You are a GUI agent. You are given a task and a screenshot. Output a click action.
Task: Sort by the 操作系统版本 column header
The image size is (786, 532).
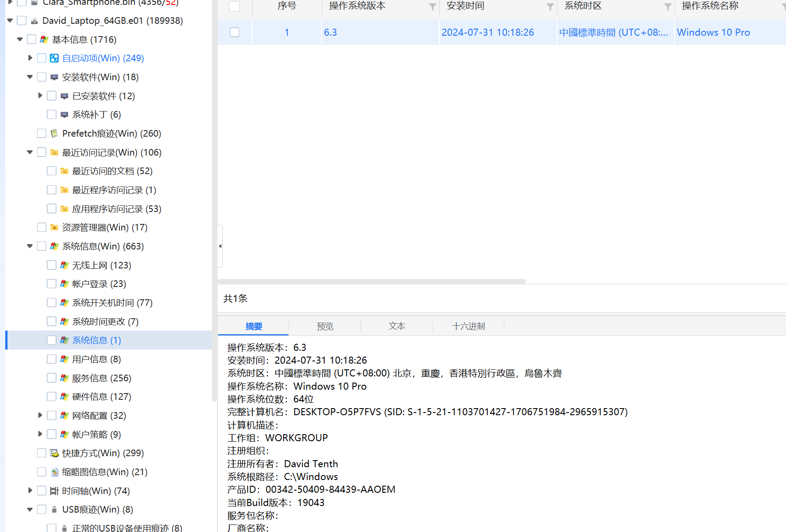pyautogui.click(x=357, y=6)
